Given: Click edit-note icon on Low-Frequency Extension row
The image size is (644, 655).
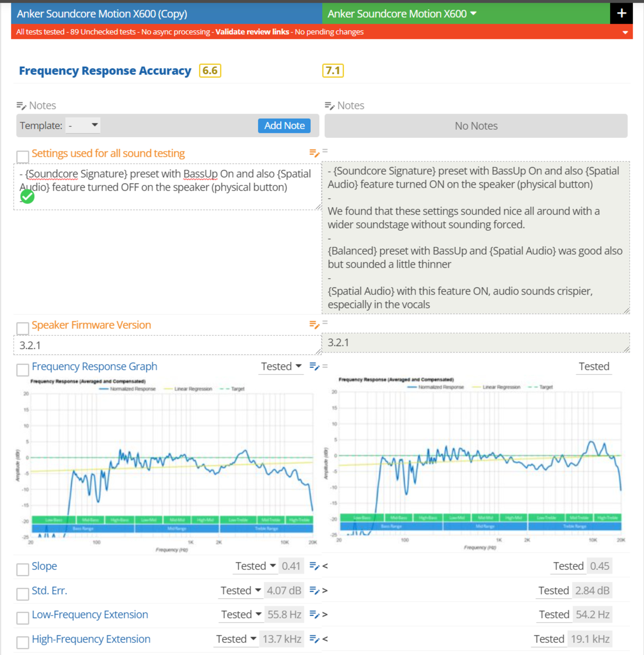Looking at the screenshot, I should [314, 614].
